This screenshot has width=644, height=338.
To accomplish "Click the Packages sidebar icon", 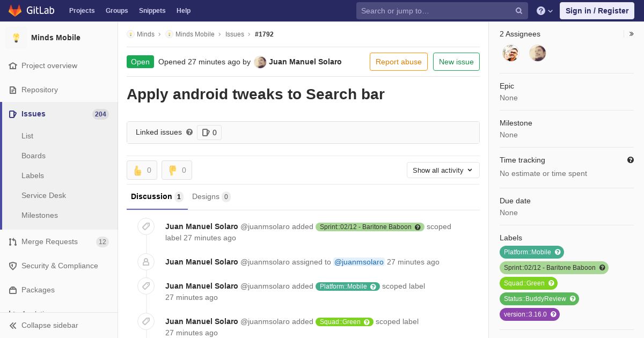I will [13, 290].
